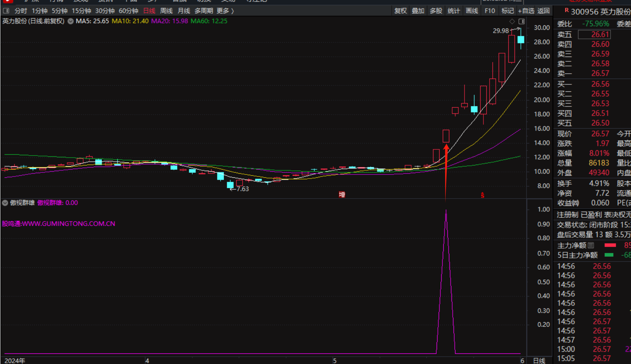The width and height of the screenshot is (631, 364).
Task: Click the 增 event marker on chart
Action: pos(342,194)
